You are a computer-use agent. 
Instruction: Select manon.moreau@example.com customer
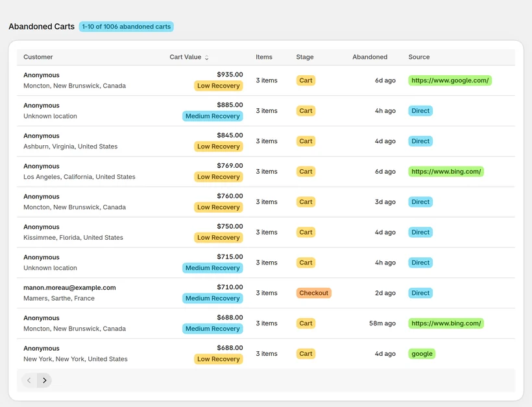69,287
